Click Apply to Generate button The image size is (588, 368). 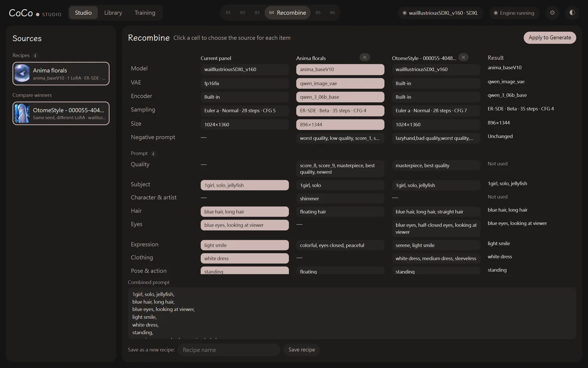coord(550,38)
